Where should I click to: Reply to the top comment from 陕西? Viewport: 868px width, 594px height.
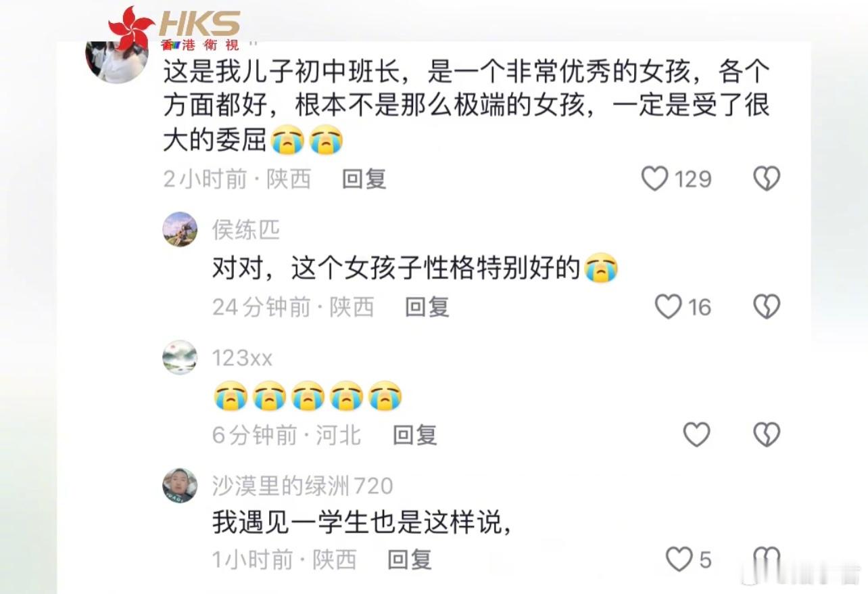pyautogui.click(x=364, y=179)
